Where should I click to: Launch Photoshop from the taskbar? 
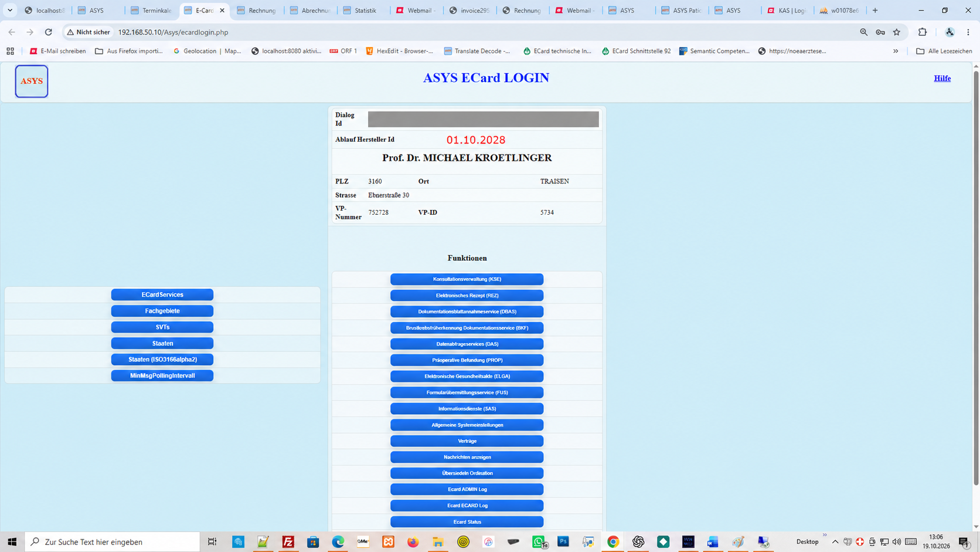click(563, 542)
